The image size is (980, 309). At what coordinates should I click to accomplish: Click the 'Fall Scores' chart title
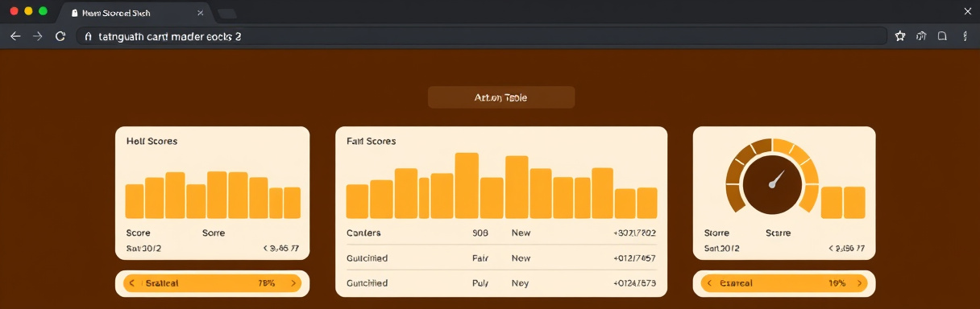[x=371, y=141]
